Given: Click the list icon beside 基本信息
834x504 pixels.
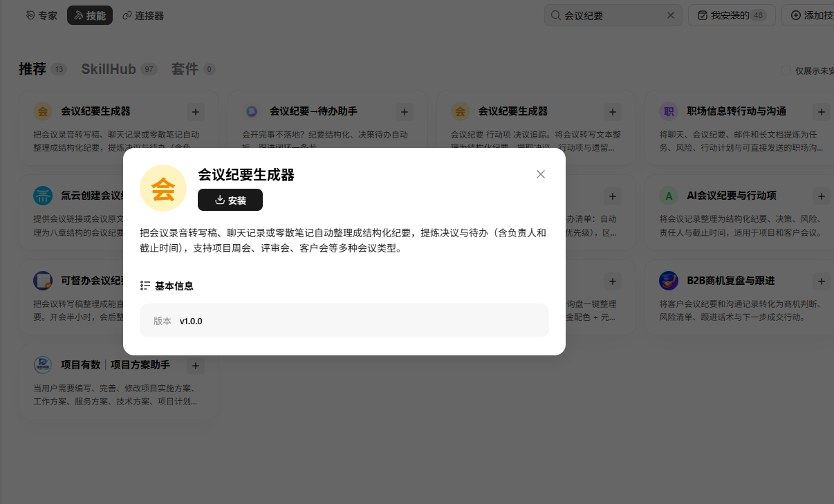Looking at the screenshot, I should 145,286.
